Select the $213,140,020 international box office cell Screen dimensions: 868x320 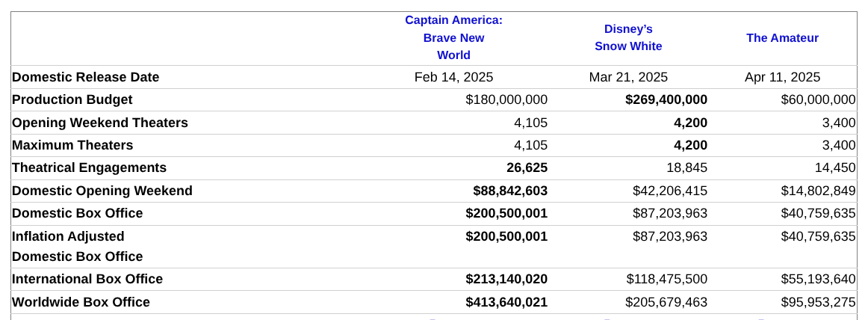pos(506,279)
